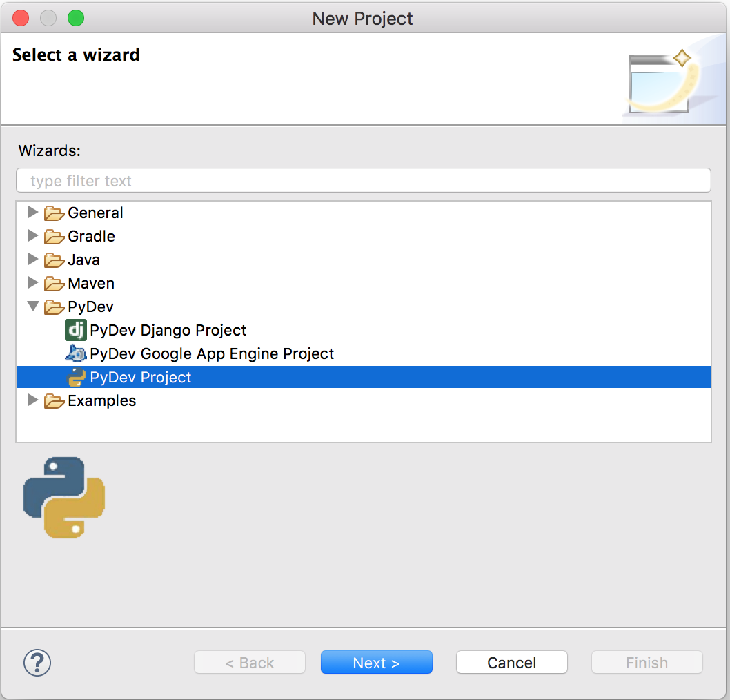This screenshot has height=700, width=730.
Task: Select the Java label
Action: click(83, 260)
